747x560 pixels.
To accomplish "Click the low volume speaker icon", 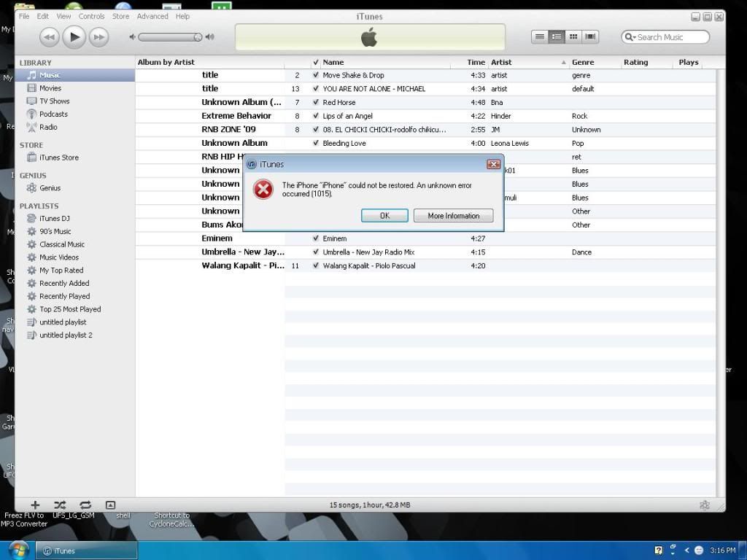I will (x=133, y=37).
